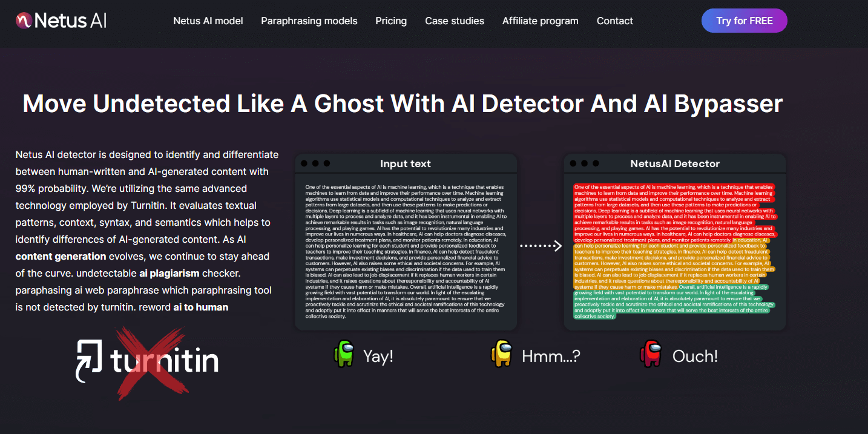Open the Case studies page
The height and width of the screenshot is (434, 868).
click(455, 21)
